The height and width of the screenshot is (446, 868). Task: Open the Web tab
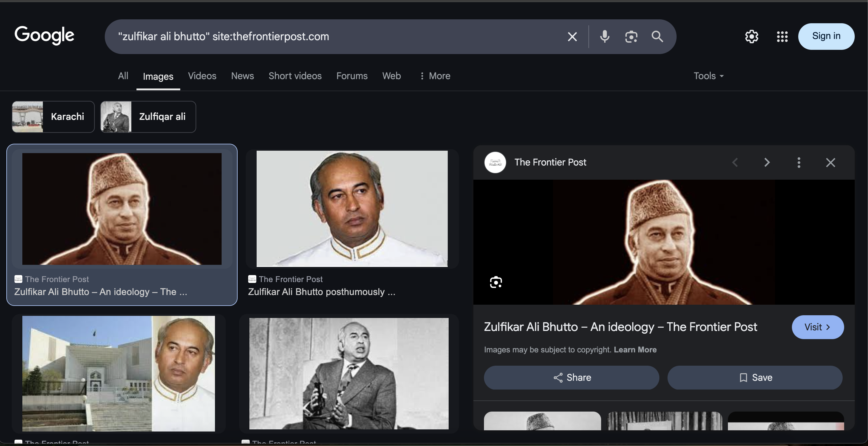click(391, 76)
